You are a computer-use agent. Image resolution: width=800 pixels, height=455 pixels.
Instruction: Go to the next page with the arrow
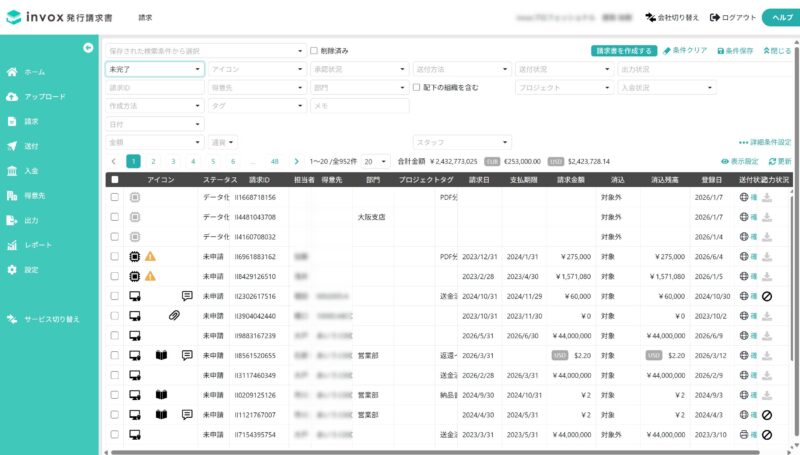point(296,161)
